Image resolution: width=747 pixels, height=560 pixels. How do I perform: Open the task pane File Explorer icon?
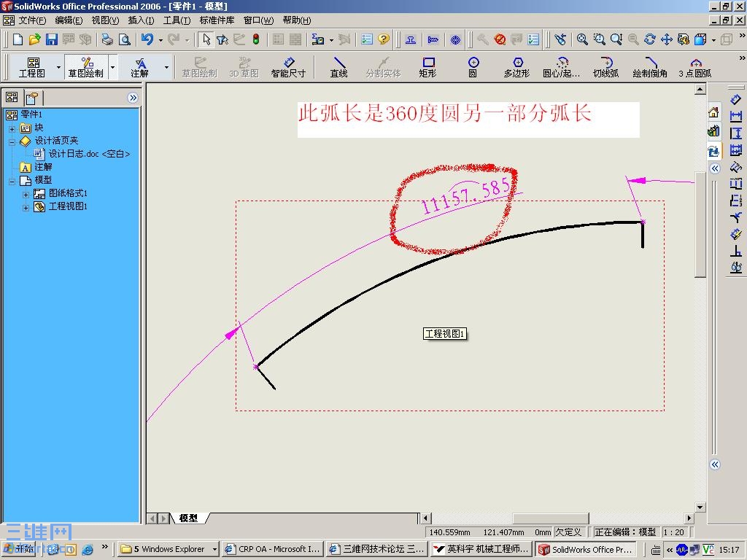pyautogui.click(x=713, y=151)
